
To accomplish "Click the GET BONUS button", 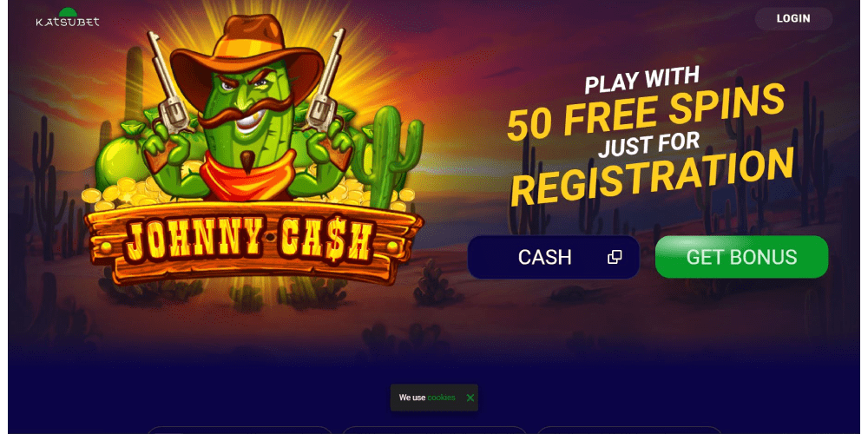I will 741,257.
